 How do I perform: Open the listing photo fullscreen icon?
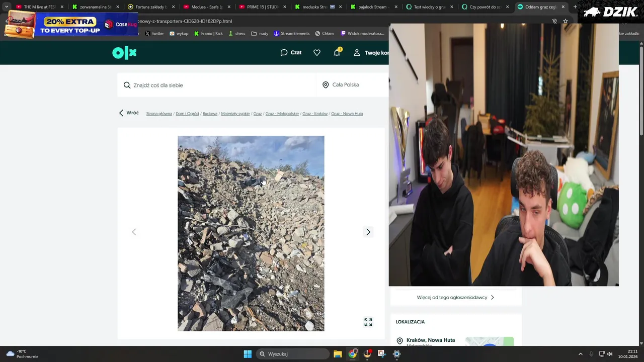368,322
